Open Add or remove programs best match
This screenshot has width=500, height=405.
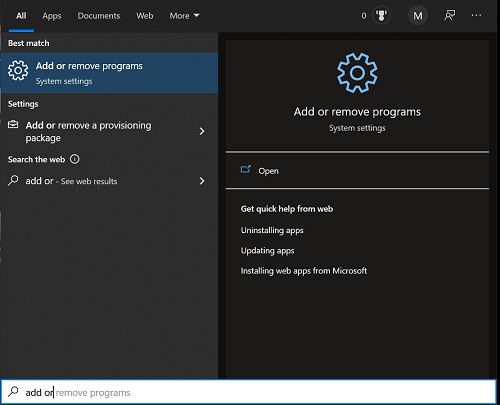pyautogui.click(x=109, y=73)
